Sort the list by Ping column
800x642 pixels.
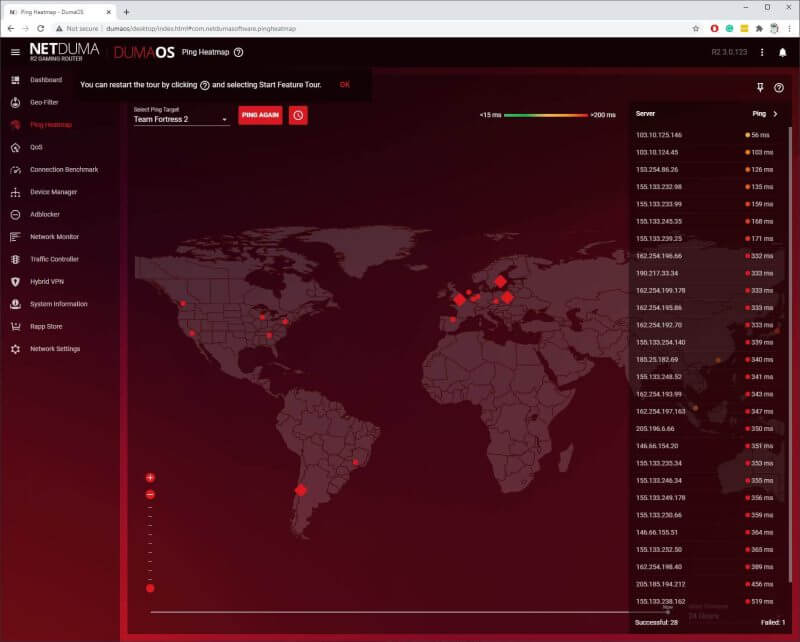(759, 114)
